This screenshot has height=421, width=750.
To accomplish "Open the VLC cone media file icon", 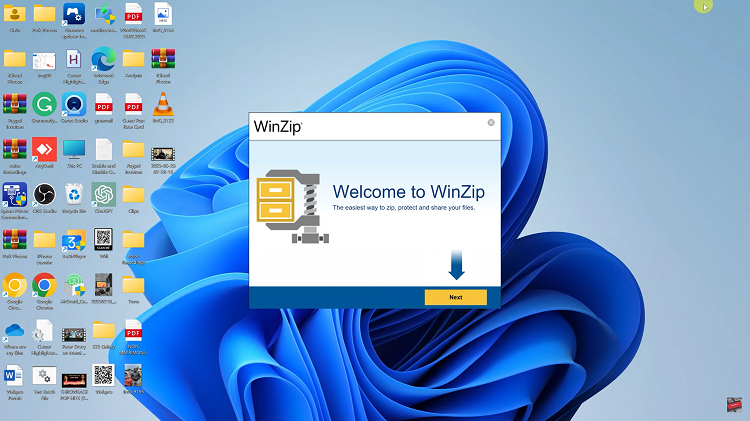I will 163,105.
